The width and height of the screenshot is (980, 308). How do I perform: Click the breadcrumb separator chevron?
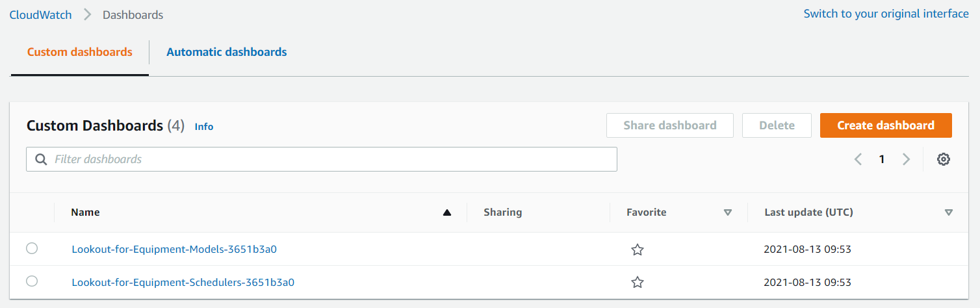click(87, 14)
